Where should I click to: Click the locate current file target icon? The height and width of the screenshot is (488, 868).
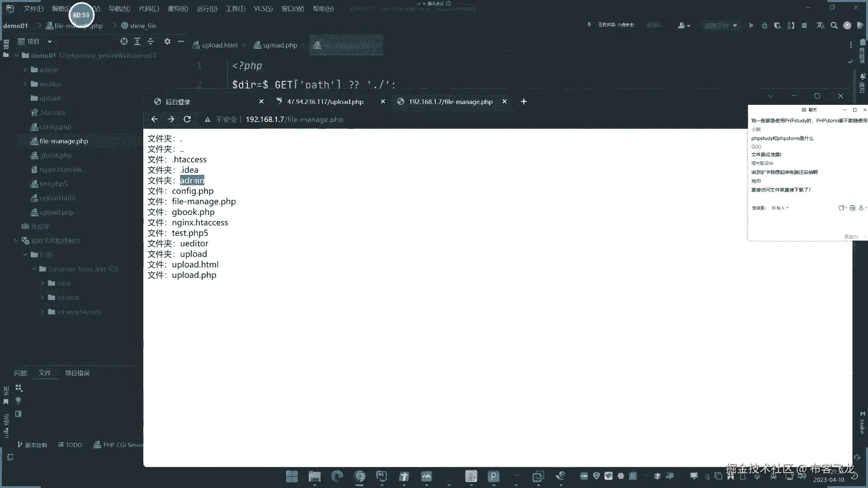tap(124, 42)
